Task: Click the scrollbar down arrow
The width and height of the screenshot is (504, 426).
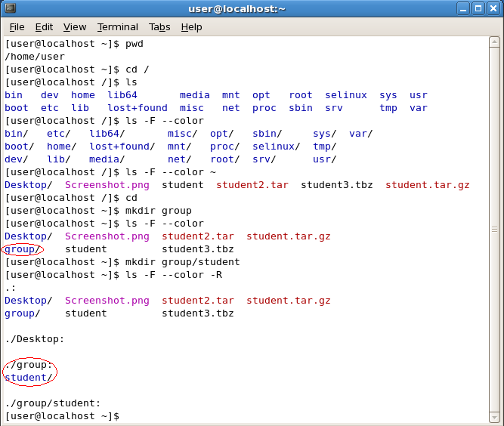Action: pos(494,418)
